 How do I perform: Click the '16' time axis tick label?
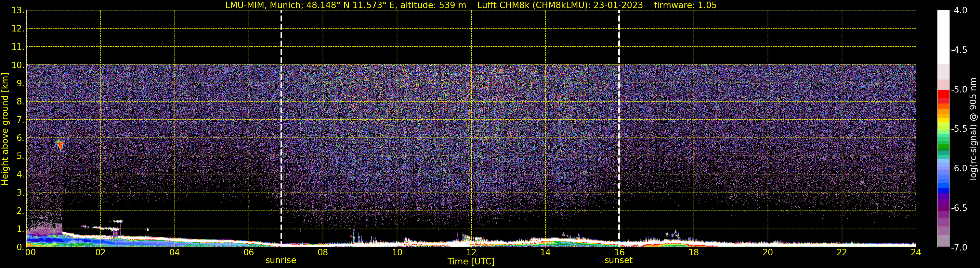click(x=619, y=252)
